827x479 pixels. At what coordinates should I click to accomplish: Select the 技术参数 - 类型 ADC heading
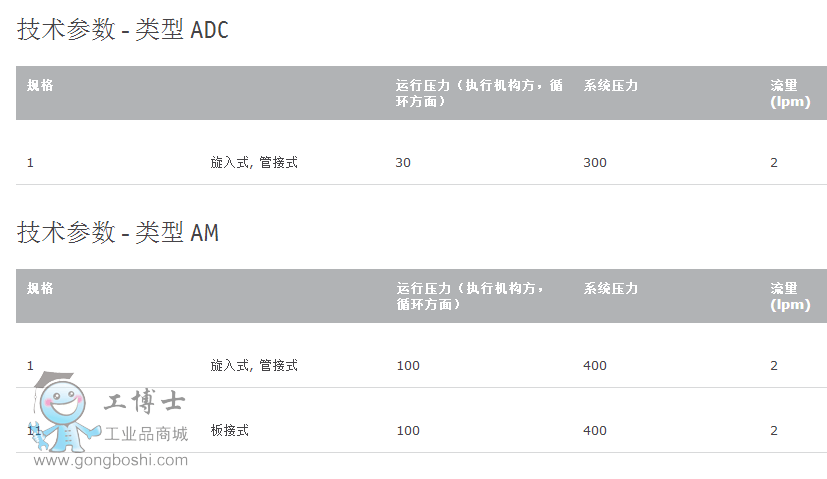coord(123,30)
